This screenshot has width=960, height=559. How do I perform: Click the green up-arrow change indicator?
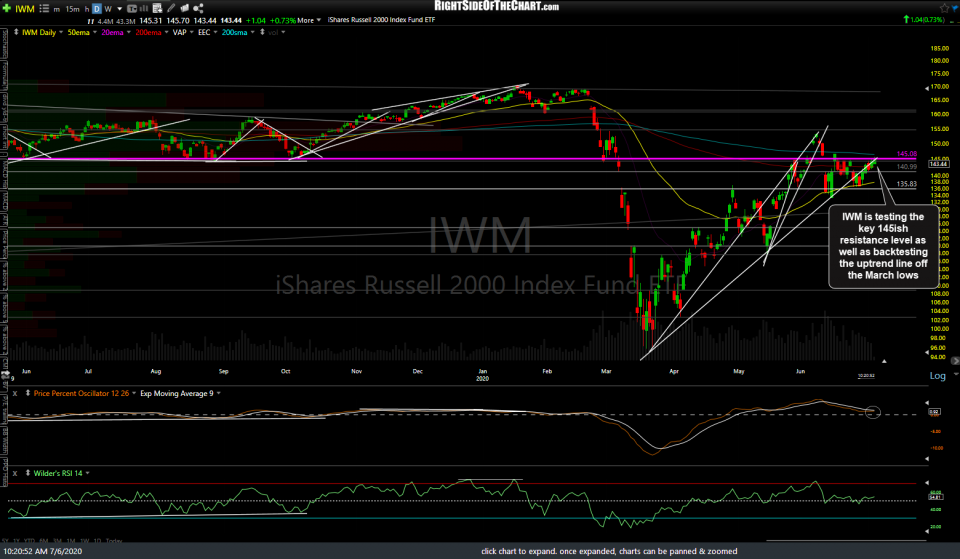pyautogui.click(x=906, y=20)
